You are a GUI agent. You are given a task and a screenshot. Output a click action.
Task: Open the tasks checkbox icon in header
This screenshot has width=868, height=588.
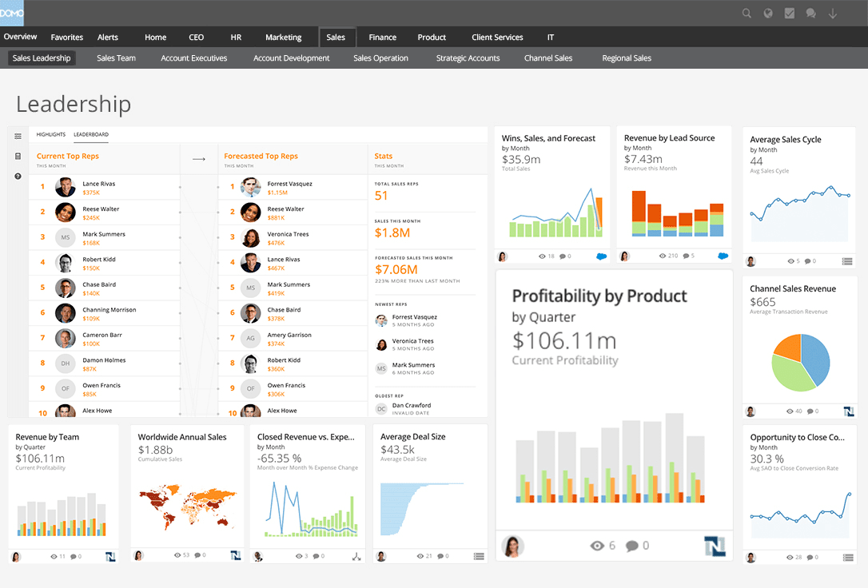pos(790,14)
